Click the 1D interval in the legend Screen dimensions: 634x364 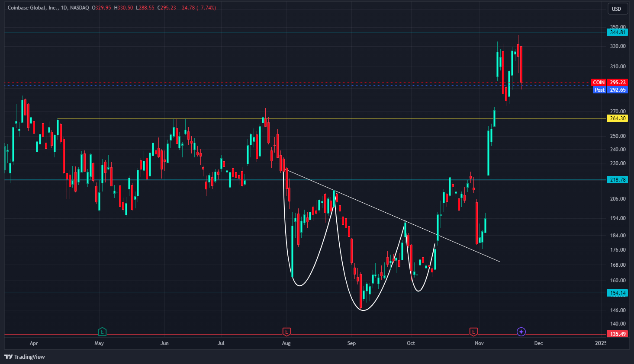pyautogui.click(x=64, y=8)
